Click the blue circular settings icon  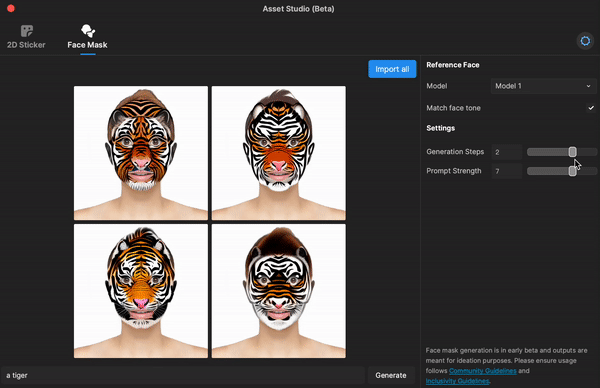point(585,41)
